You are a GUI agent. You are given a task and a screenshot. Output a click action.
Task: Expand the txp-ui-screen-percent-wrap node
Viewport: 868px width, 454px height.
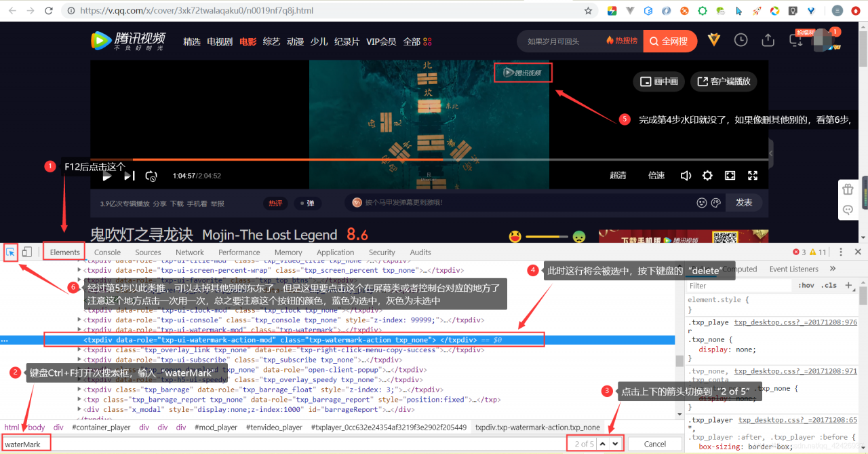point(80,270)
